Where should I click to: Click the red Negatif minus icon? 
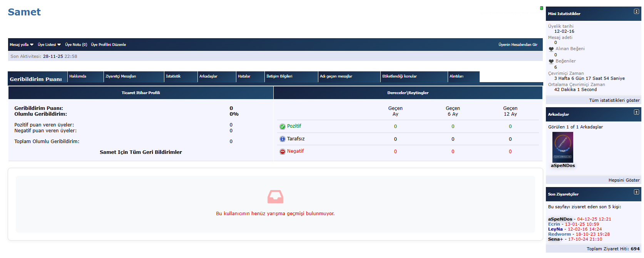click(x=282, y=152)
